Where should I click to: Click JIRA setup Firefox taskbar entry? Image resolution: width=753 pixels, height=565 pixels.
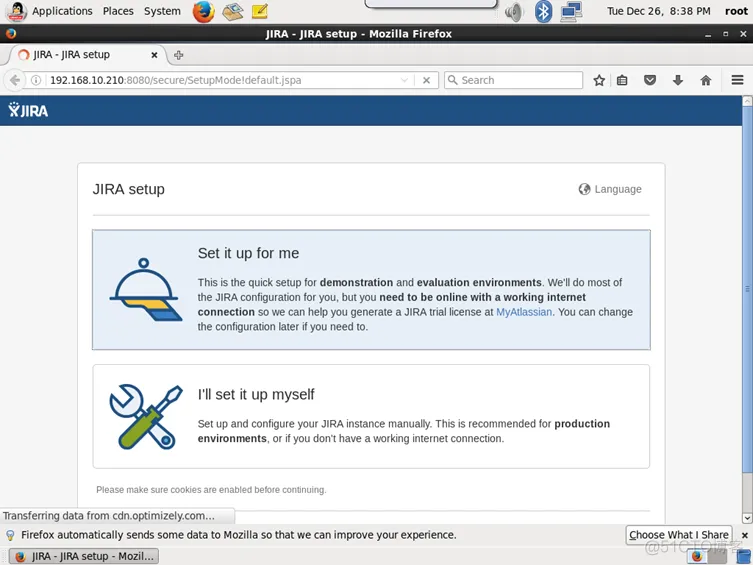84,556
